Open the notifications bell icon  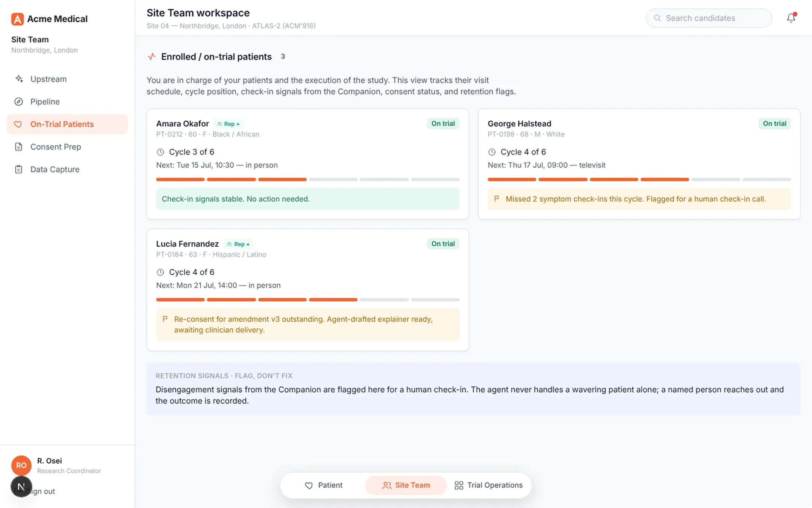791,18
